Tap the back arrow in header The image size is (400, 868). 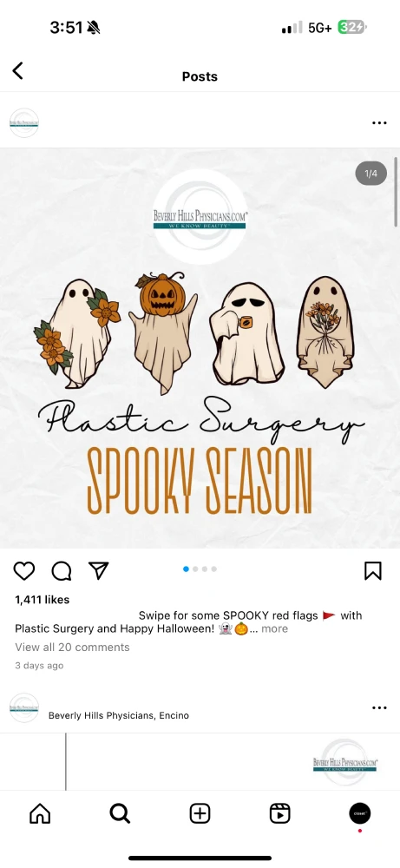pos(17,71)
